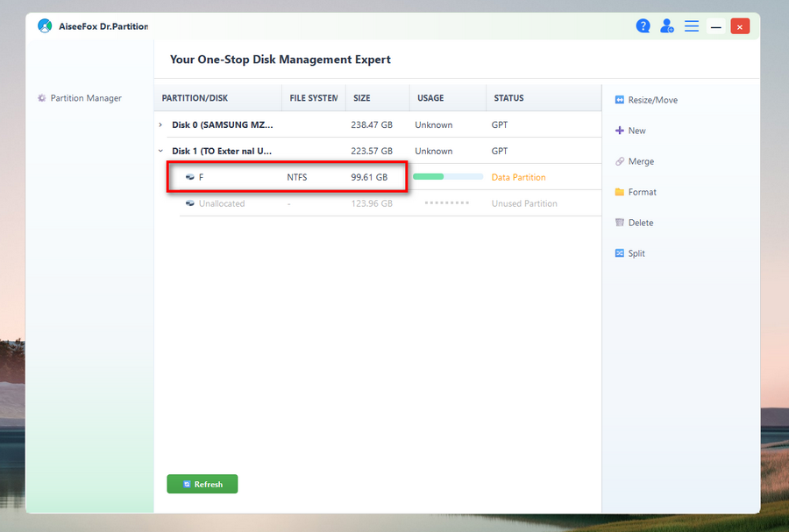Choose the Format action label
Viewport: 789px width, 532px height.
pos(642,192)
